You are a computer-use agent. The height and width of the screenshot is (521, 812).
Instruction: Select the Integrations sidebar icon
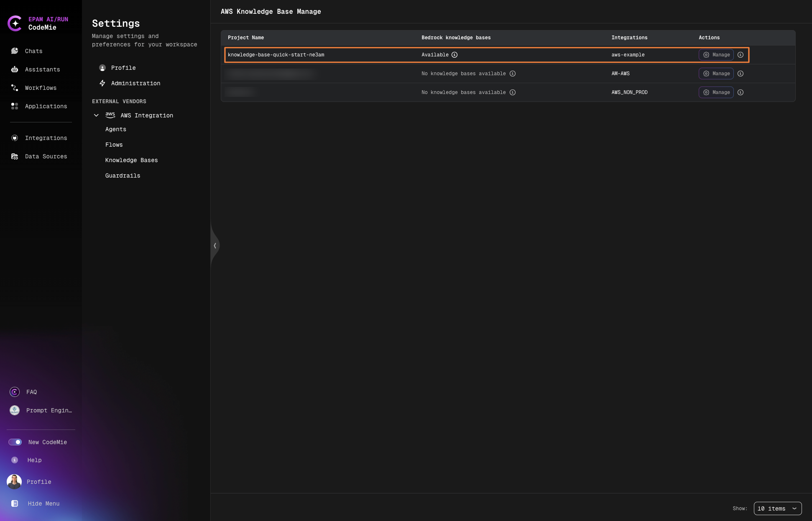tap(15, 138)
